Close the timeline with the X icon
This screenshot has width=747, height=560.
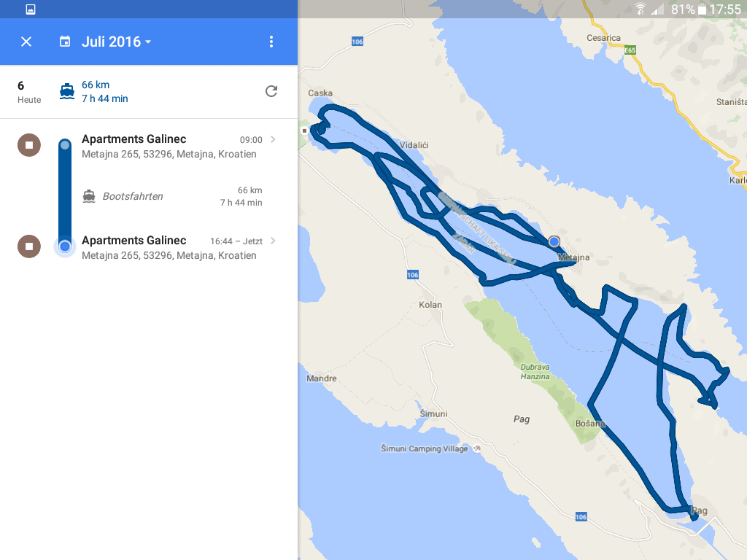[x=26, y=42]
